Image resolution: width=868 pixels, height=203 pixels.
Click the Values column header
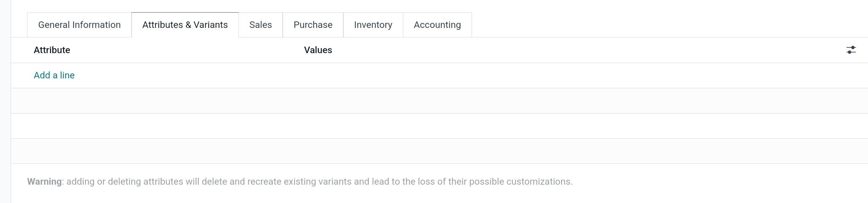[x=318, y=50]
